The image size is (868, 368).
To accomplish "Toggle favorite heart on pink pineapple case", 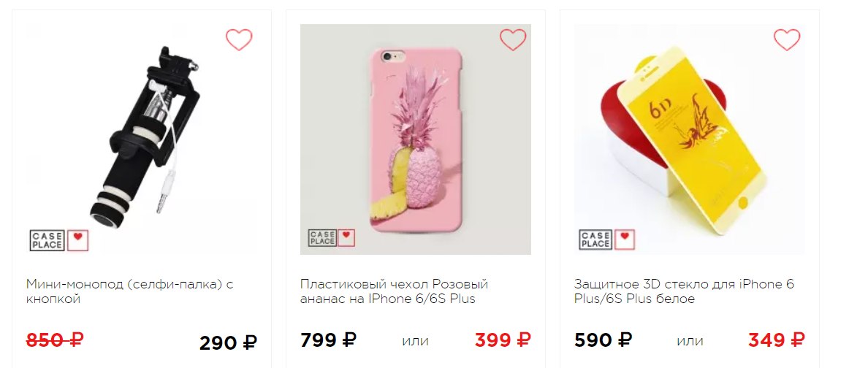I will pyautogui.click(x=513, y=40).
